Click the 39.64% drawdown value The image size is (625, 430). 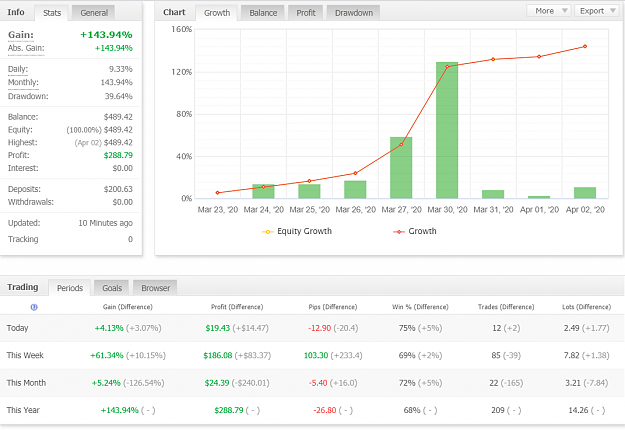[118, 96]
